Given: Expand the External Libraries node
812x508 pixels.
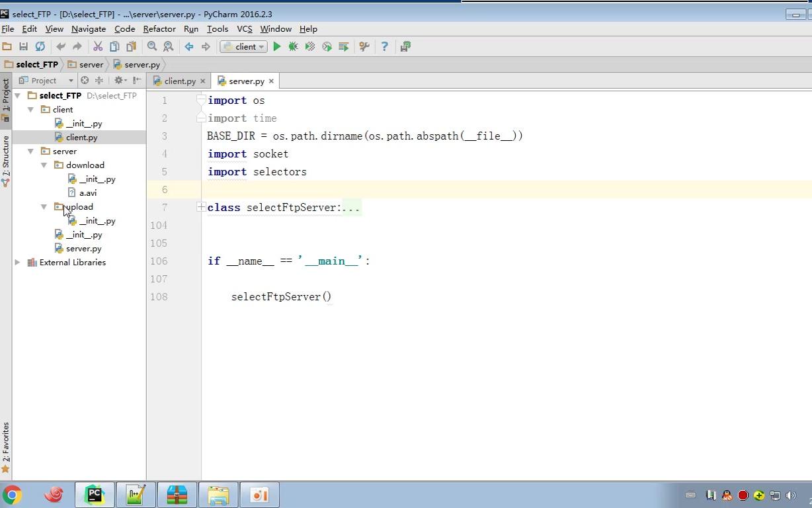Looking at the screenshot, I should coord(17,262).
